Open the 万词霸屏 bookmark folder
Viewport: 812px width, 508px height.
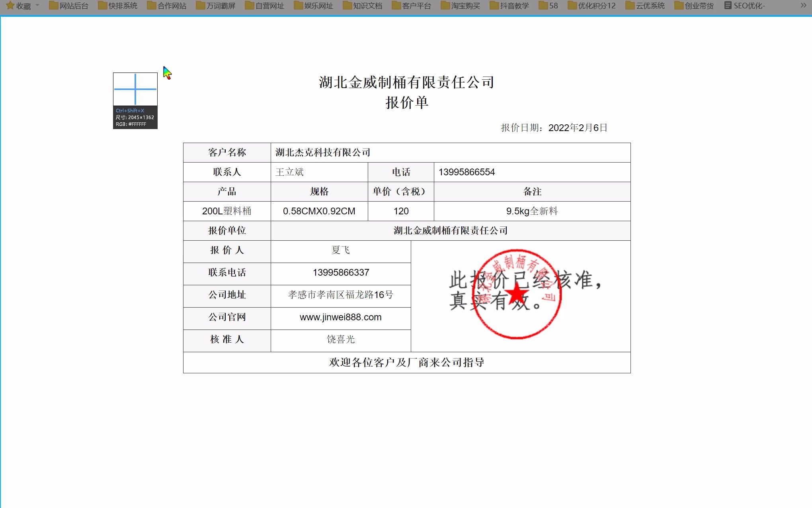[215, 6]
